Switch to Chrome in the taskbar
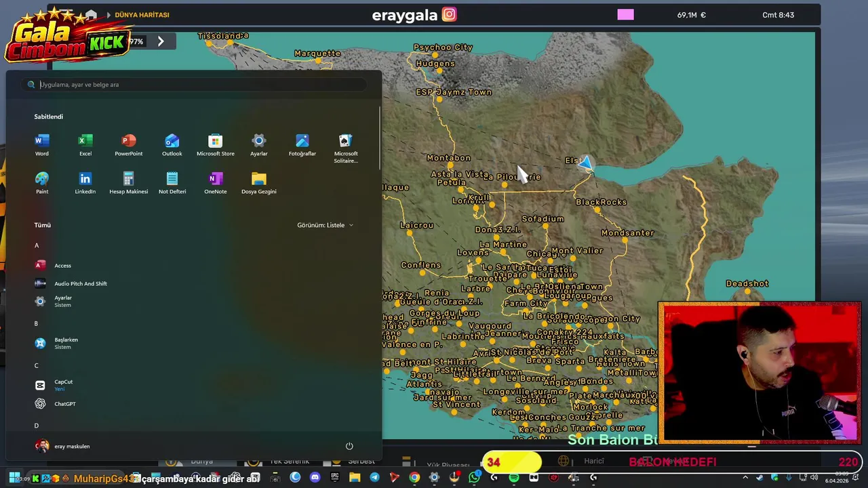Image resolution: width=868 pixels, height=488 pixels. coord(414,477)
